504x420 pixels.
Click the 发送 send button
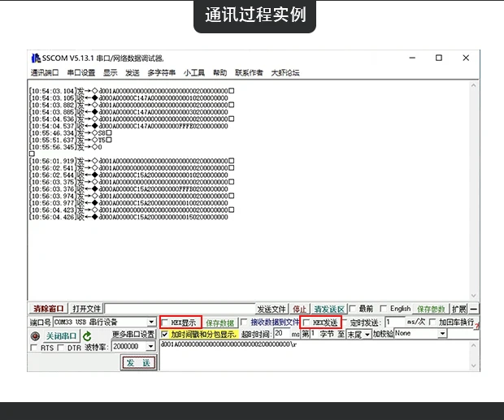(x=138, y=363)
